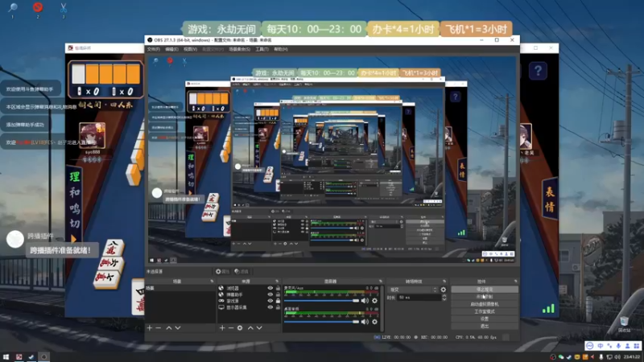
Task: Remove the selected source with minus icon
Action: (x=231, y=328)
